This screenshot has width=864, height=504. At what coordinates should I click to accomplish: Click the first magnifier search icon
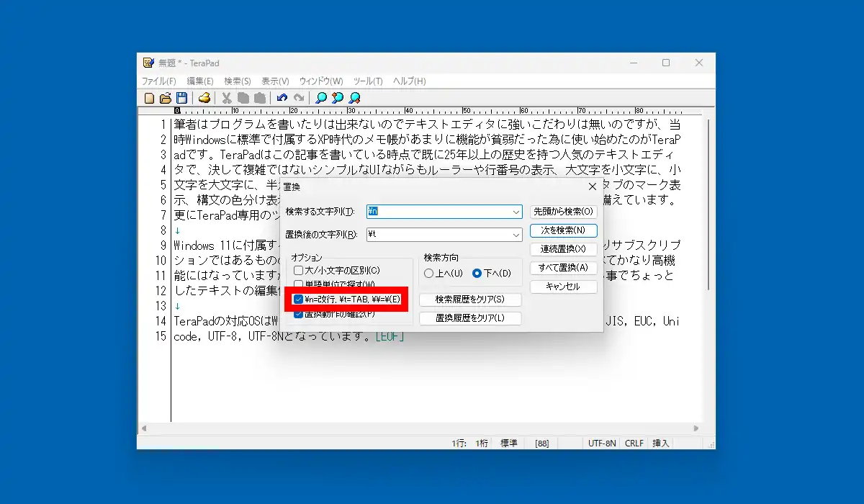coord(321,98)
